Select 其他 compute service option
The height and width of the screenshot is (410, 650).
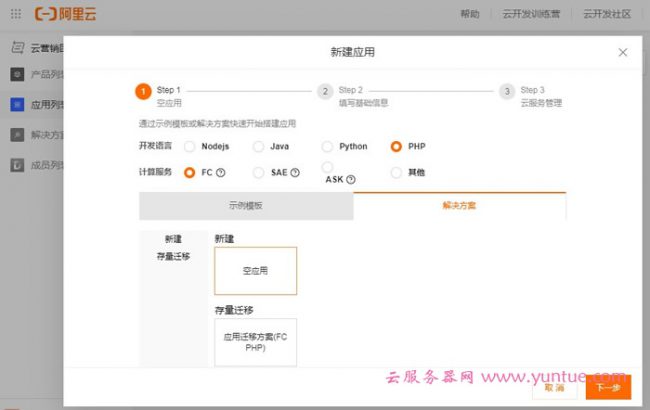pyautogui.click(x=396, y=172)
